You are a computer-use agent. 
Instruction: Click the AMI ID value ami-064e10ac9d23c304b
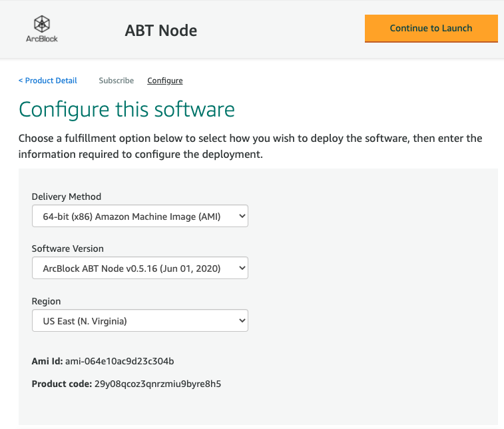coord(119,361)
